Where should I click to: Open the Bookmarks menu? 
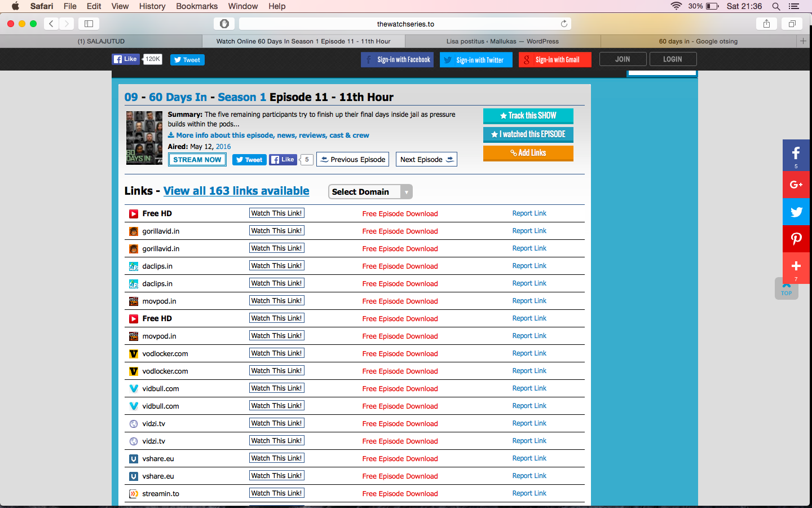point(197,6)
